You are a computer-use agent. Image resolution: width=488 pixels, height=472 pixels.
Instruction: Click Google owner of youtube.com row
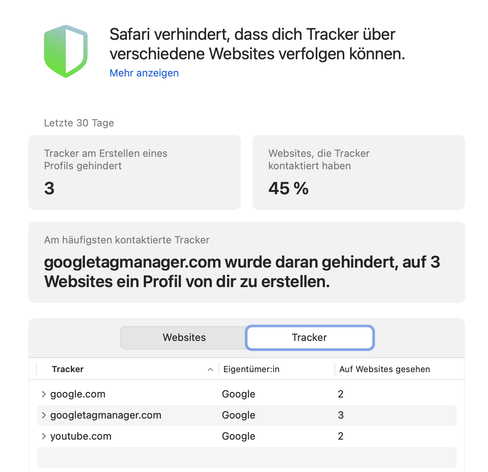click(238, 436)
